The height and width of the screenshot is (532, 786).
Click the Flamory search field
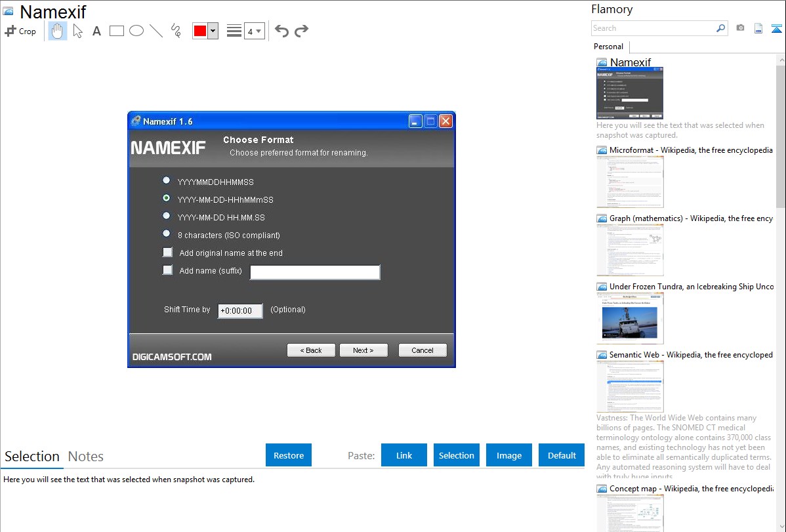(653, 28)
